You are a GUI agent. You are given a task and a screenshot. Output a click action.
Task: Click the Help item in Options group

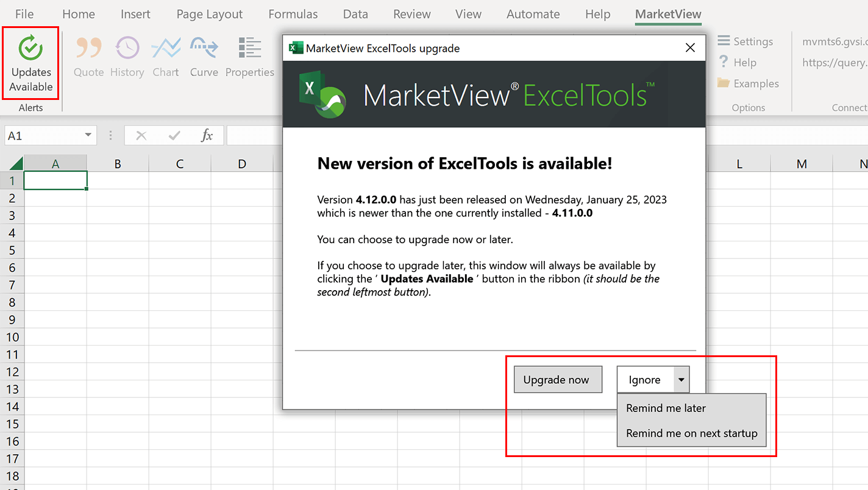click(737, 62)
